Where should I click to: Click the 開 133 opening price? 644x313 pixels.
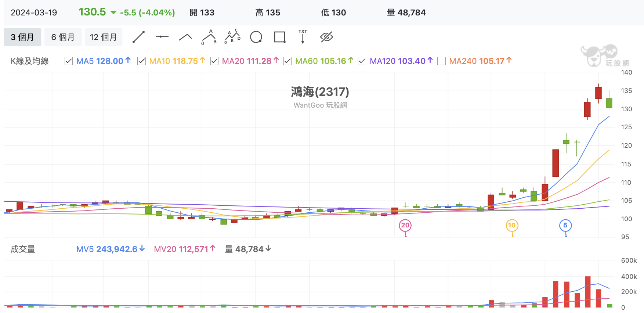pyautogui.click(x=202, y=13)
